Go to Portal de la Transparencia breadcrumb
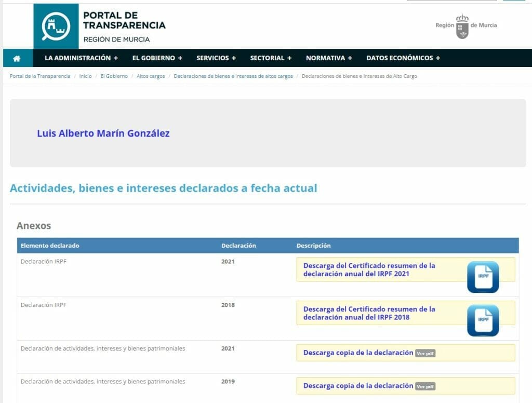 [x=40, y=76]
